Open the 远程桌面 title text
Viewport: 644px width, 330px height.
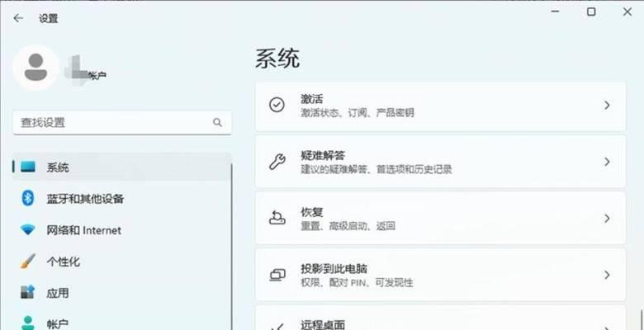click(323, 325)
